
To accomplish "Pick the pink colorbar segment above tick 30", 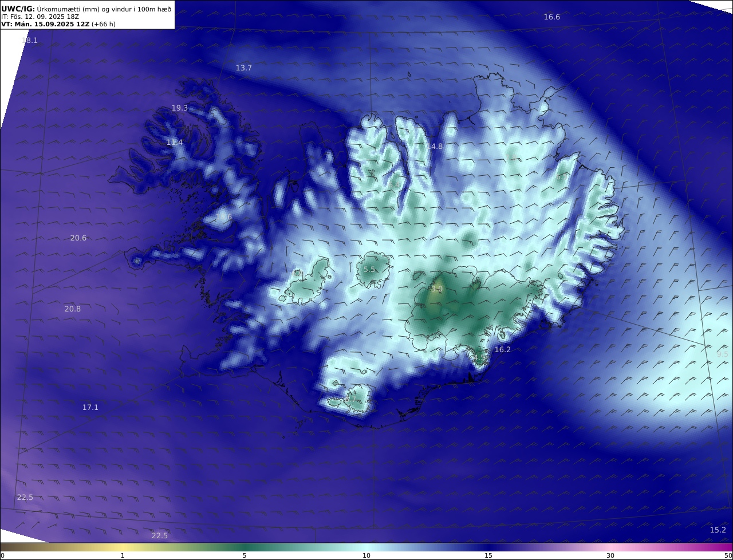I will (610, 547).
